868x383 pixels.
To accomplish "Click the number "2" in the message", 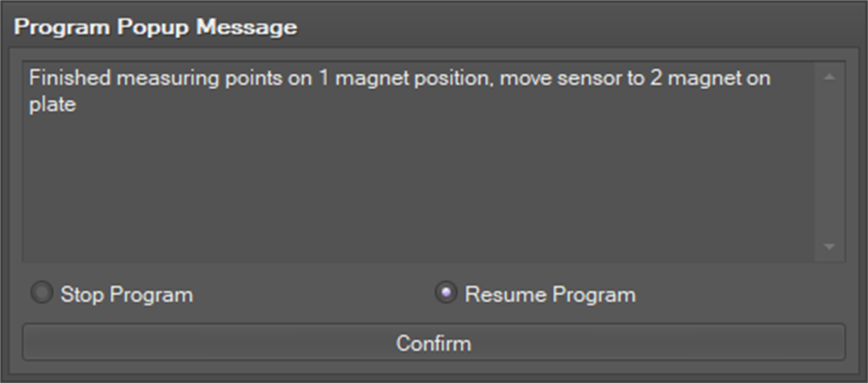I will 656,78.
